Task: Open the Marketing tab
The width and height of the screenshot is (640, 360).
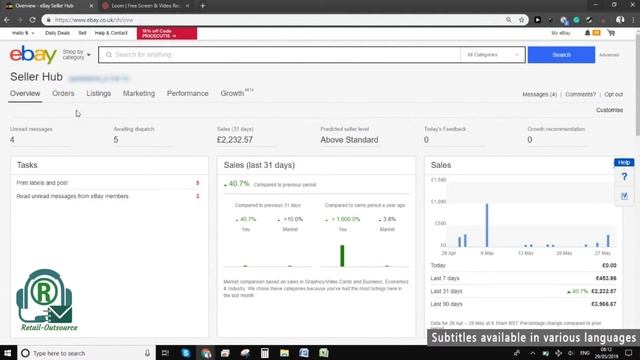Action: [139, 93]
